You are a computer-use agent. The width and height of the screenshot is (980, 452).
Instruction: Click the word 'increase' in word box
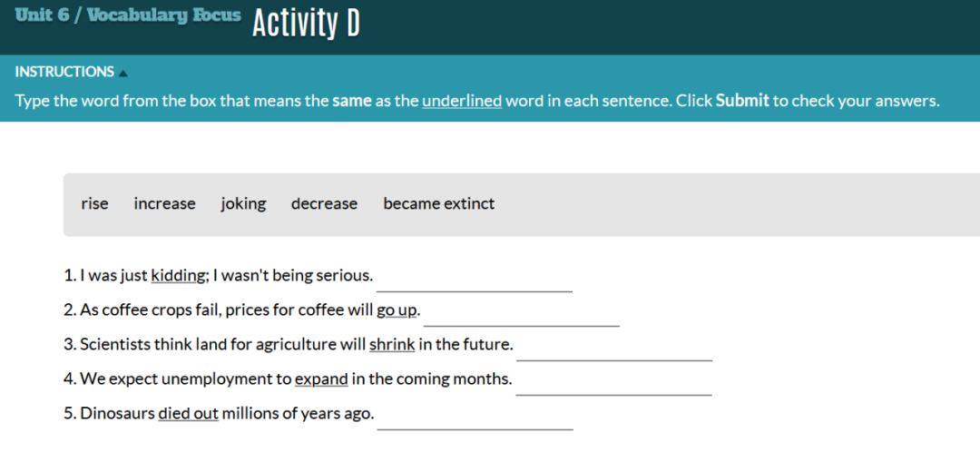tap(164, 204)
